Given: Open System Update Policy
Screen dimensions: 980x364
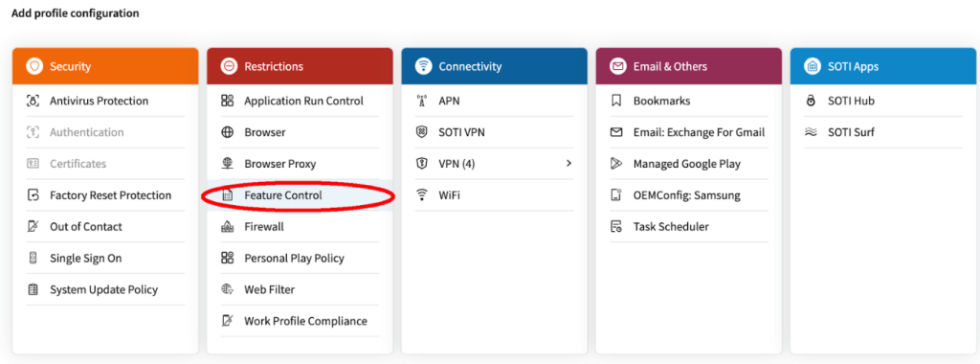Looking at the screenshot, I should [x=105, y=289].
